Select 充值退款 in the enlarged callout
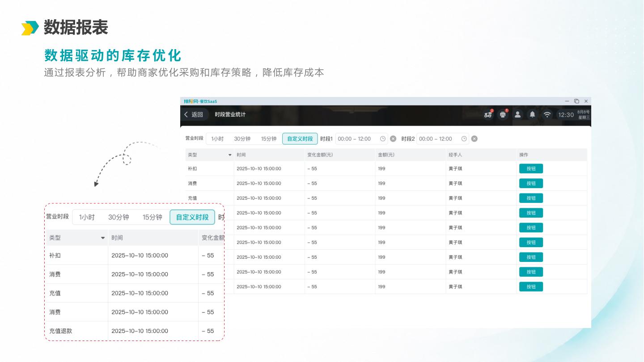Screen dimensions: 644x362 (60, 331)
